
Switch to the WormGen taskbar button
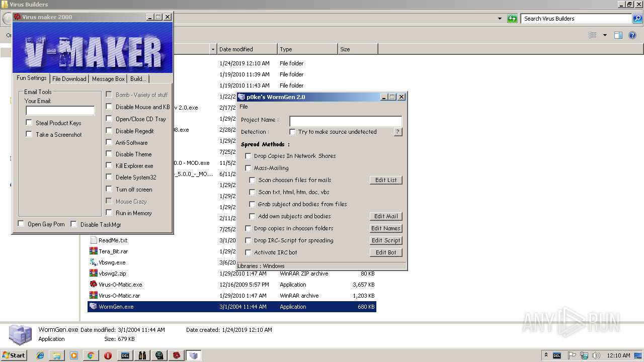click(194, 355)
